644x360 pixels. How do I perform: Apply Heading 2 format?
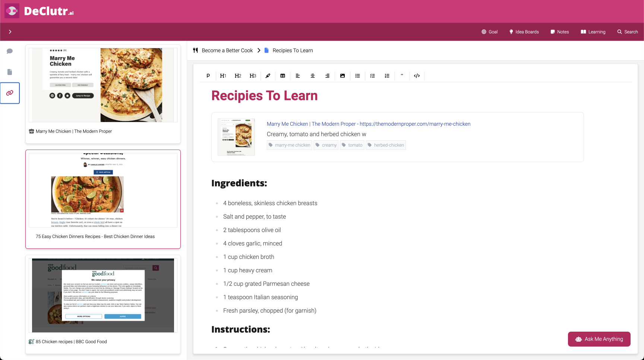[238, 76]
